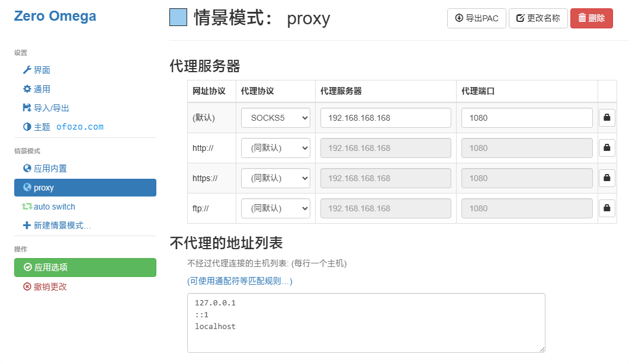The height and width of the screenshot is (364, 629).
Task: Create a new profile via 新建情景模式
Action: [x=62, y=226]
